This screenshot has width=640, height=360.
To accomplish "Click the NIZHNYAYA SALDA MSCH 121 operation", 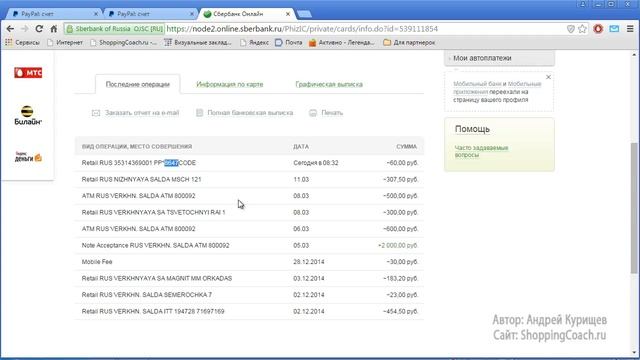I will pos(141,180).
